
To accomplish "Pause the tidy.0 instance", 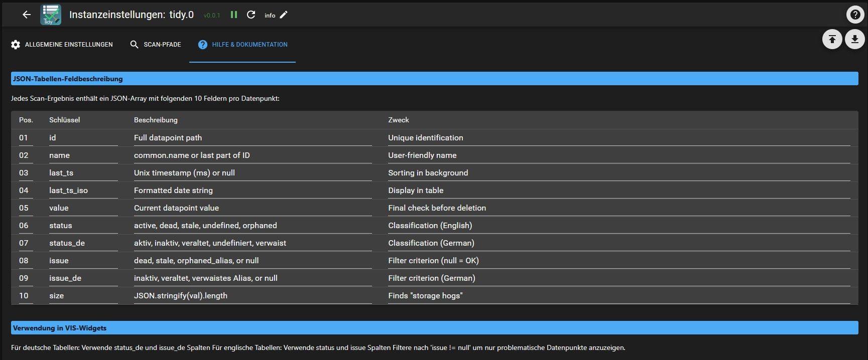I will [234, 15].
